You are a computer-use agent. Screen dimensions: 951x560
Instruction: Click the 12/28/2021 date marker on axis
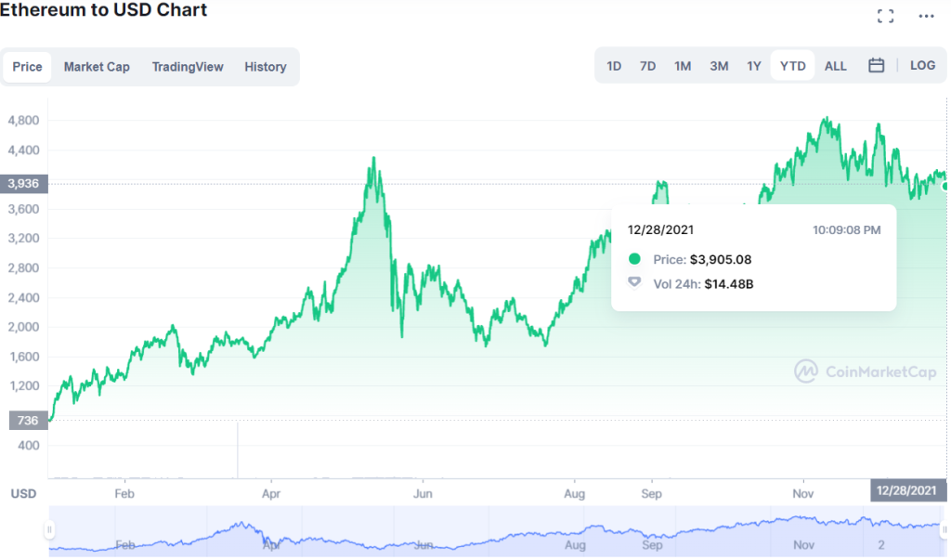pos(906,490)
